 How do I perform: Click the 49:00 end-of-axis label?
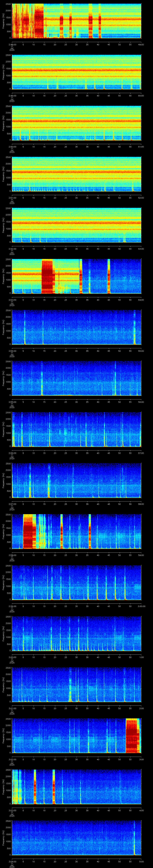[x=141, y=44]
